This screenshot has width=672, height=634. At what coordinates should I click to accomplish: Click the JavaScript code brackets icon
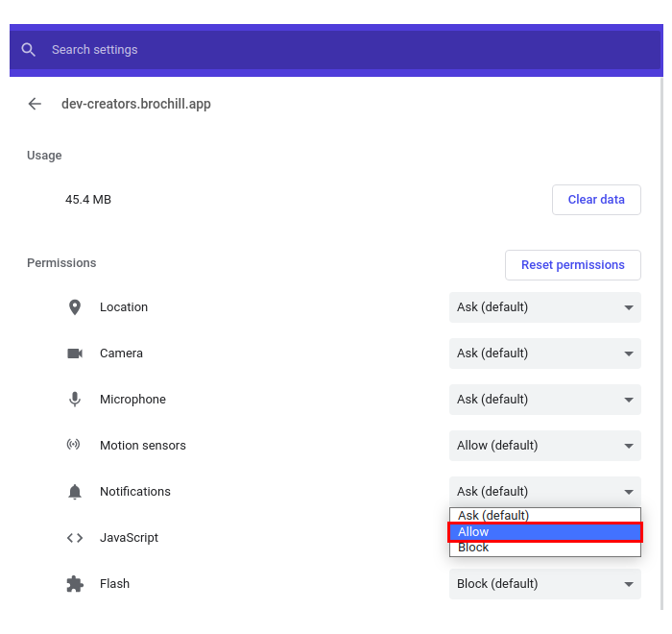click(75, 538)
